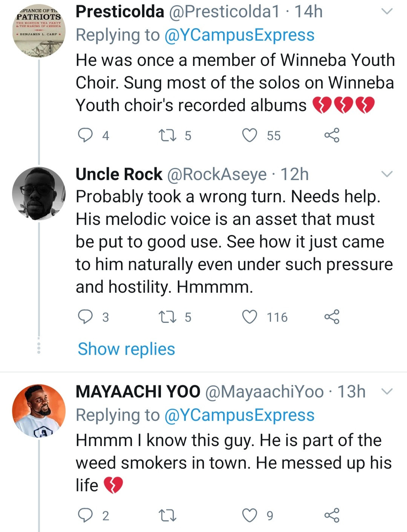407x532 pixels.
Task: Like Presticolda's tweet with 55 likes
Action: pyautogui.click(x=249, y=135)
